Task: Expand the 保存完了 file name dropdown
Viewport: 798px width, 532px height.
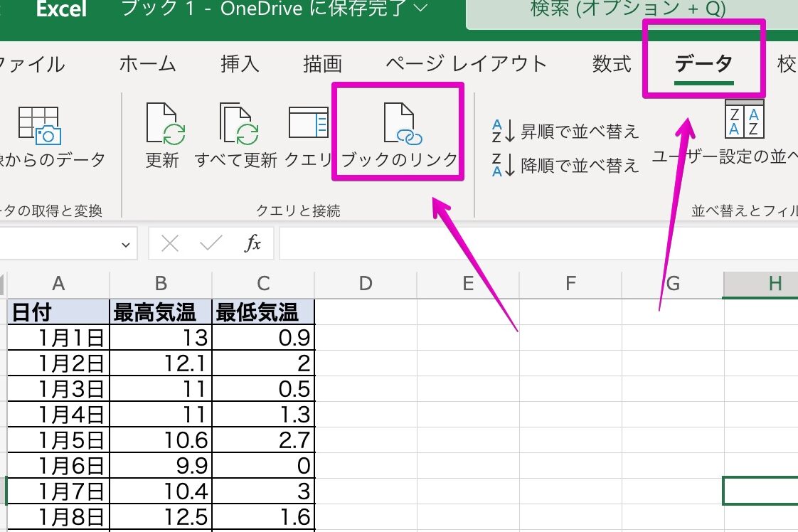Action: click(x=420, y=8)
